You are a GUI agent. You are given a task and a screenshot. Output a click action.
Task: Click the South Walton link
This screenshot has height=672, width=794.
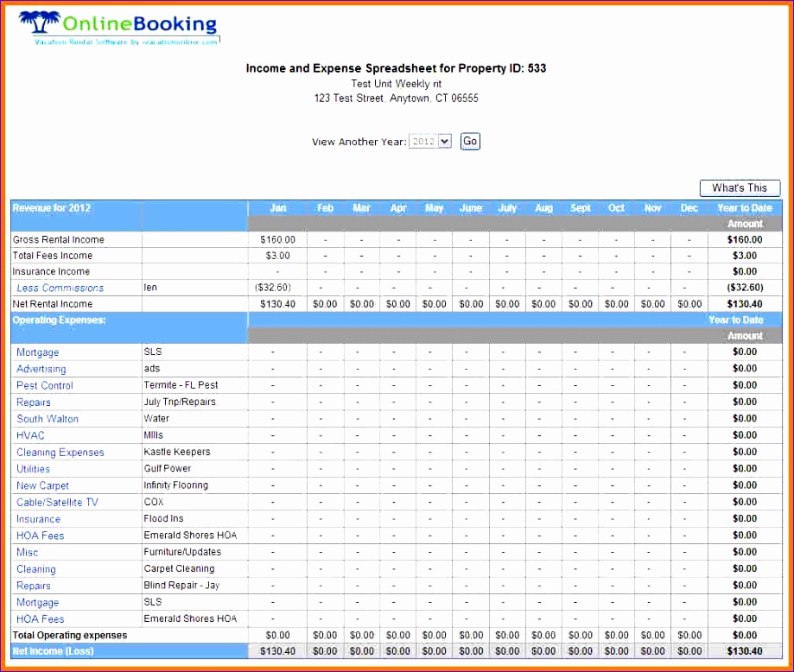pyautogui.click(x=47, y=419)
